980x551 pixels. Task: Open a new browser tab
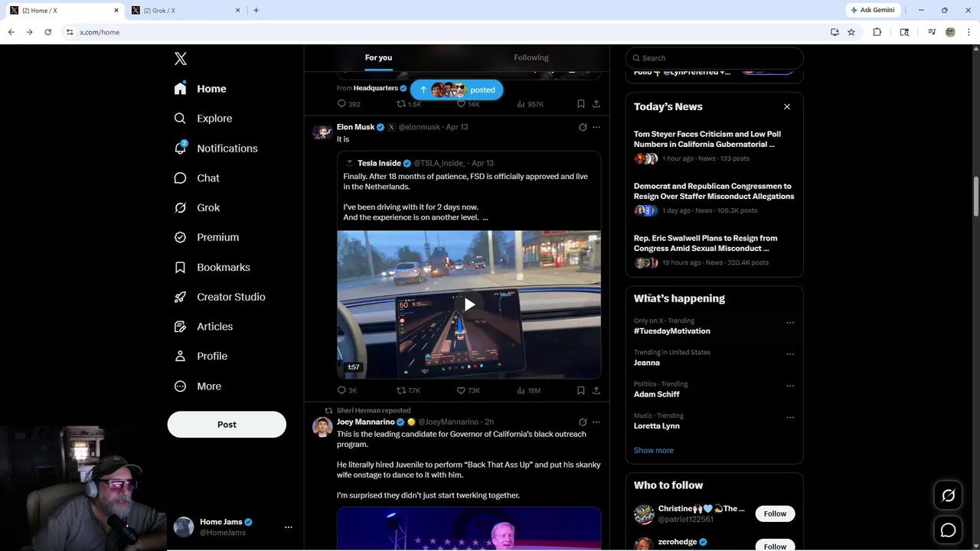256,10
